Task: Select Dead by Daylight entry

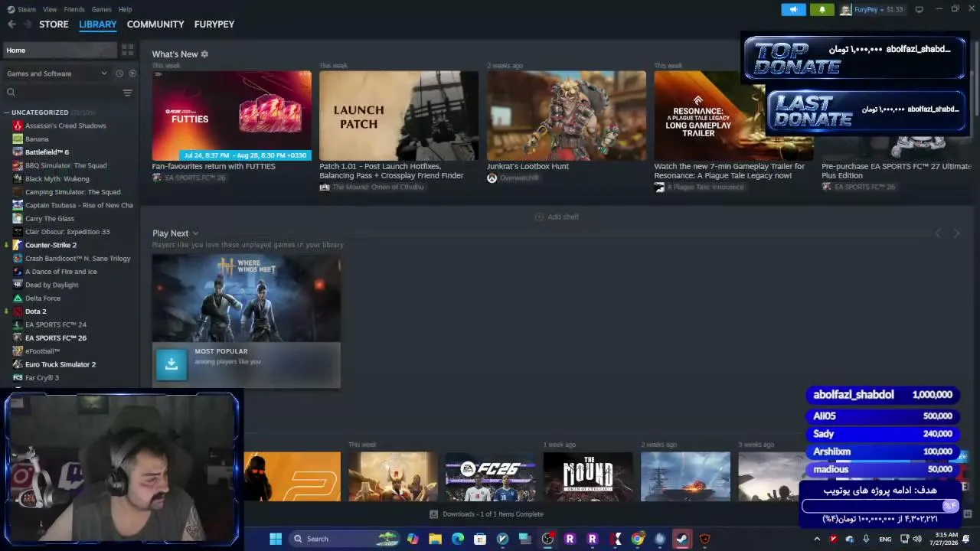Action: [x=52, y=285]
